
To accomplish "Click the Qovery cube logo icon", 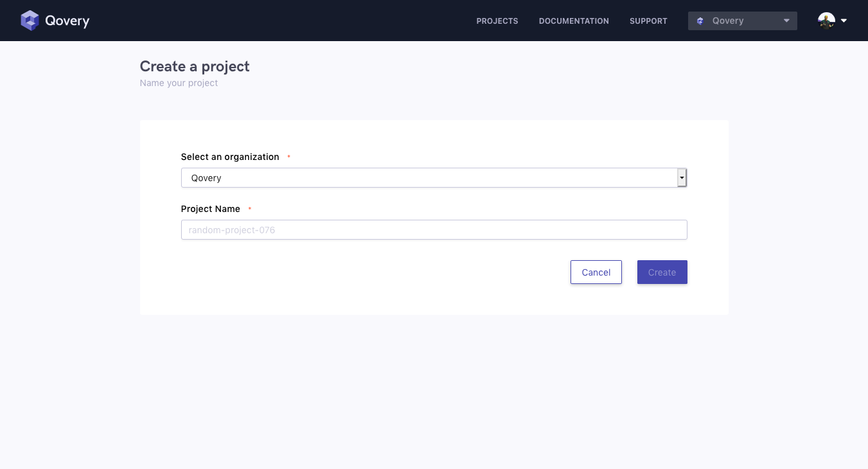I will click(30, 21).
